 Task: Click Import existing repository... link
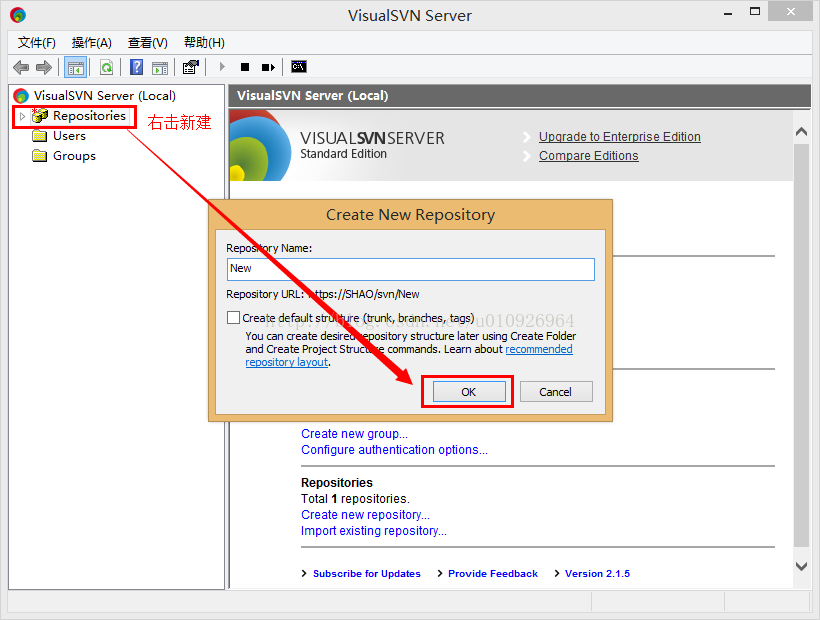(373, 531)
